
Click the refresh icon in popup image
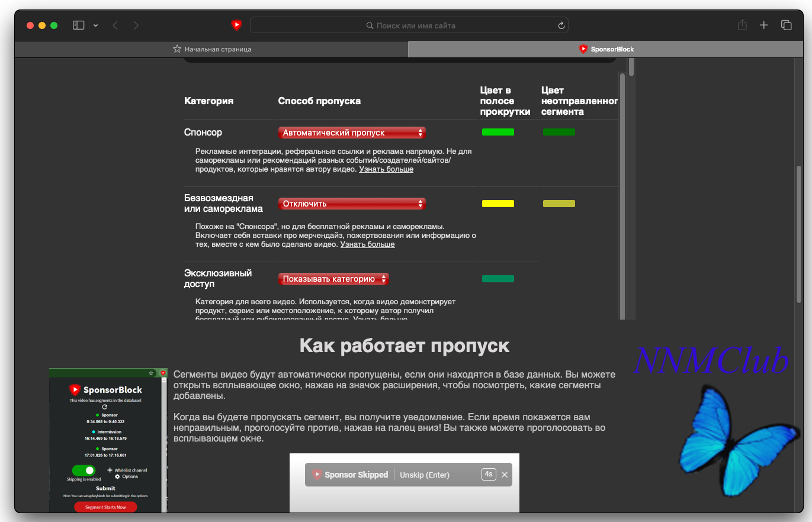[105, 407]
